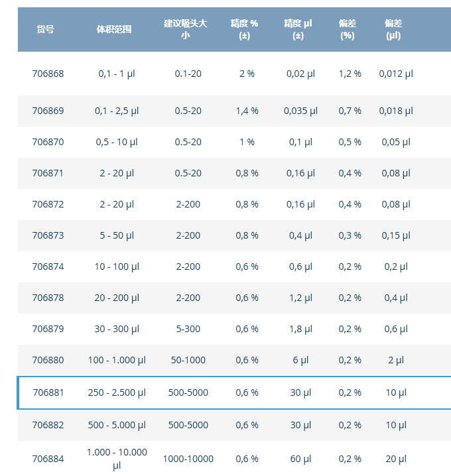The image size is (451, 476).
Task: Select row with item number 706872
Action: (48, 204)
